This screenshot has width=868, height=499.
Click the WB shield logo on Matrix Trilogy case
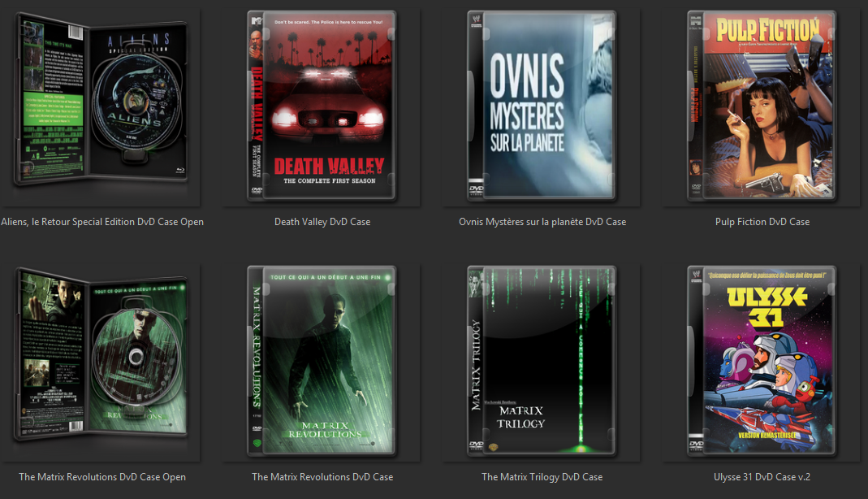click(492, 445)
